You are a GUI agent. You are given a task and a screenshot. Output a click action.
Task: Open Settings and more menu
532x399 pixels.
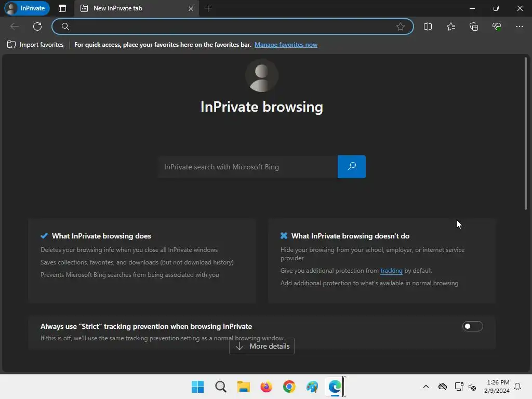pyautogui.click(x=520, y=26)
